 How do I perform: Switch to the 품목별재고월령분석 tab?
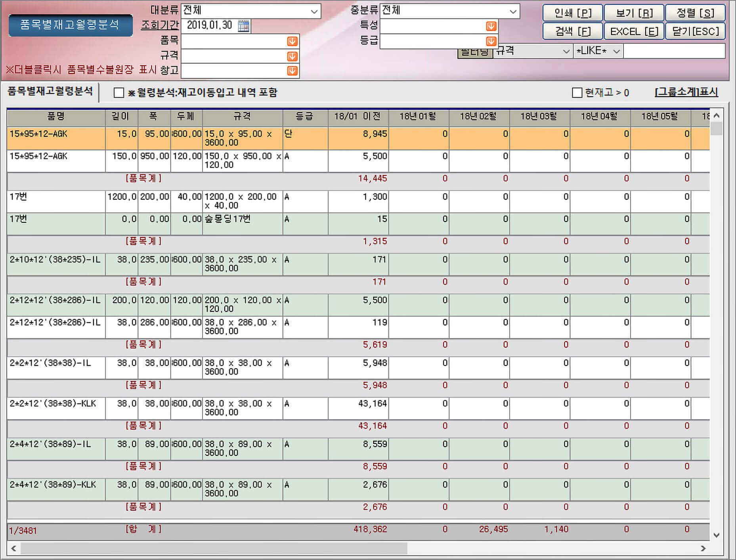click(x=50, y=92)
